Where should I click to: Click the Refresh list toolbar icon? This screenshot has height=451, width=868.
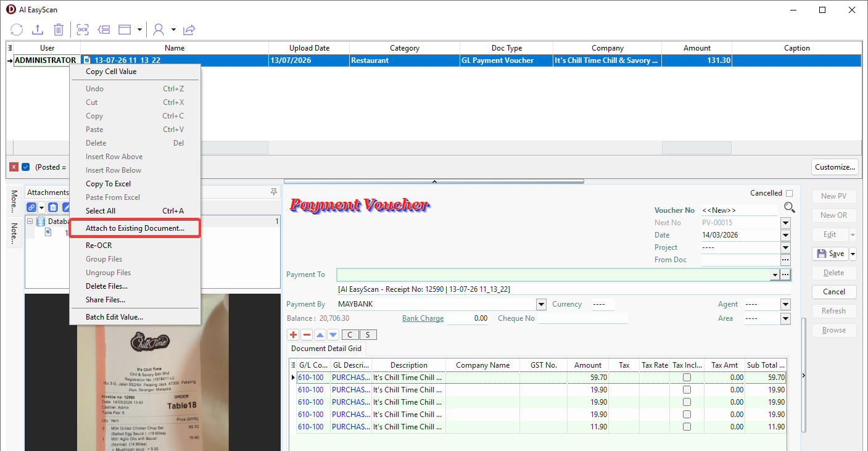[17, 30]
